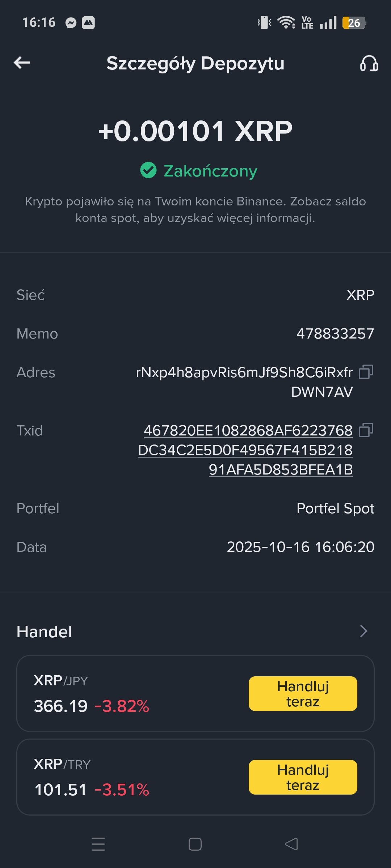Tap gallery notification icon in status bar
Screen dimensions: 391x868
[88, 23]
